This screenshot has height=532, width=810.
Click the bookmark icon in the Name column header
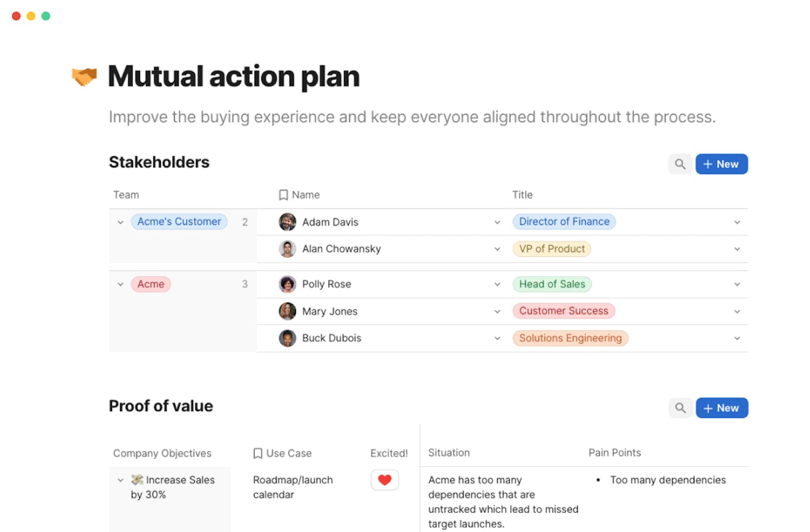[283, 195]
